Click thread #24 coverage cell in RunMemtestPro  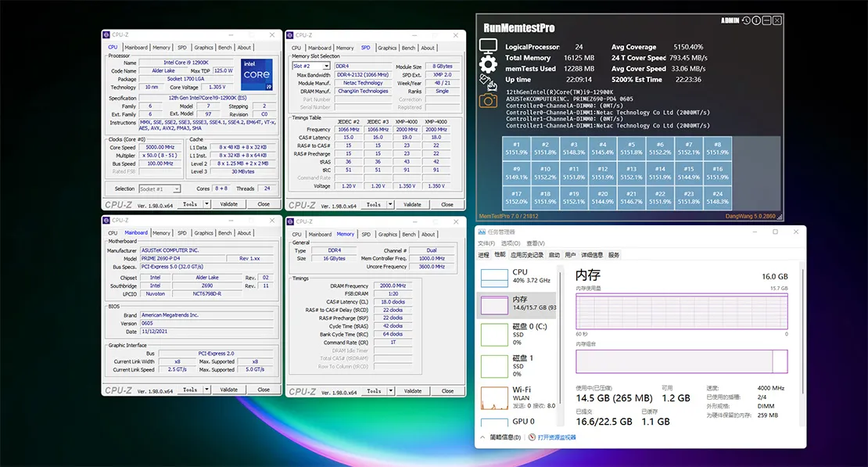pos(717,198)
